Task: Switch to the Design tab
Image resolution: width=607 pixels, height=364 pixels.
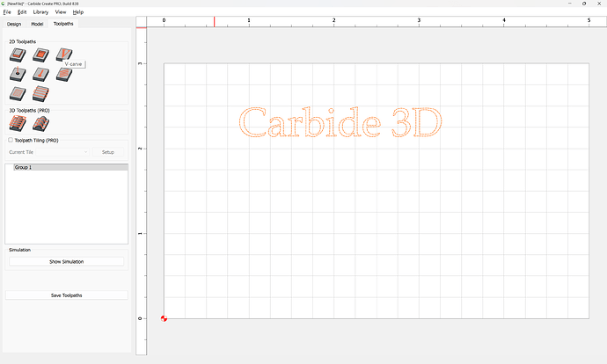Action: pos(14,24)
